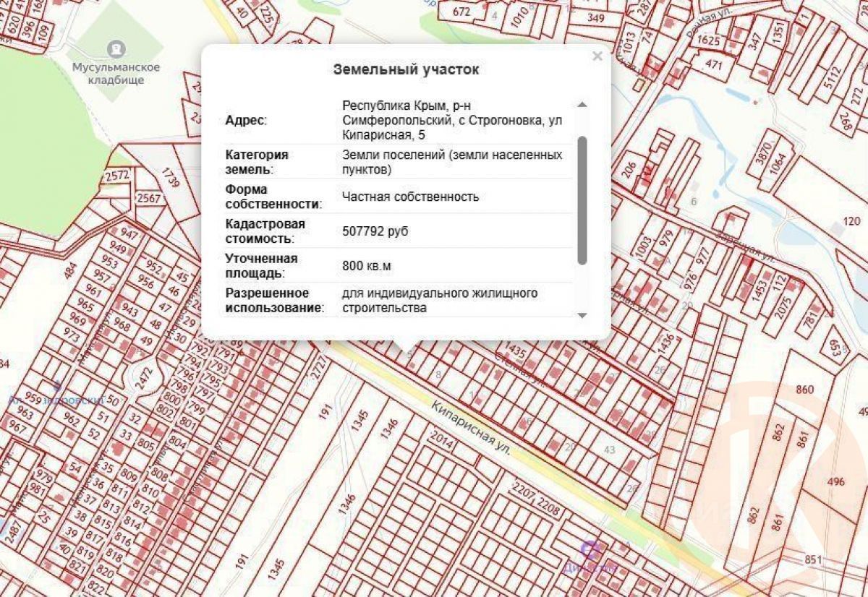Click the Уточненная площадь: label
This screenshot has width=868, height=597.
262,266
